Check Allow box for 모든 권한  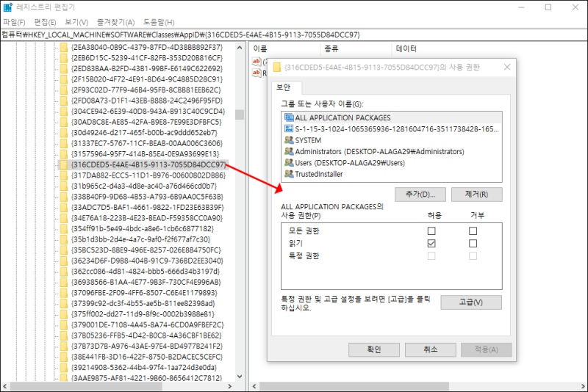431,231
